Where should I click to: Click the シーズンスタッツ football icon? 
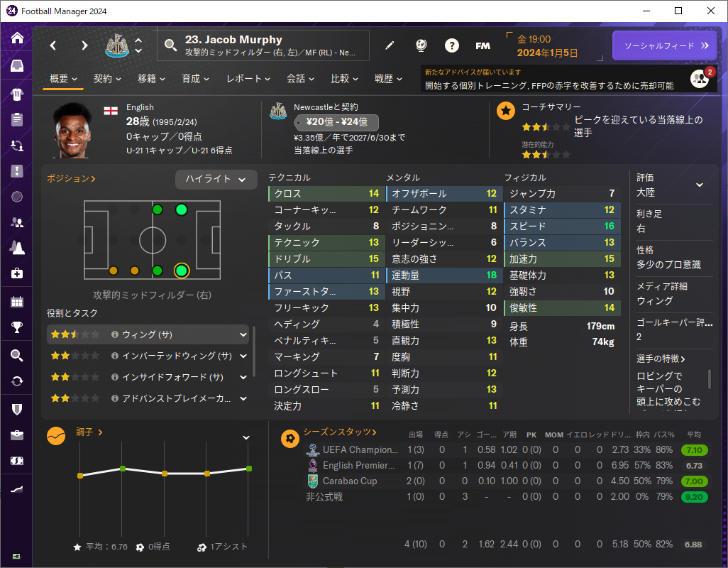tap(290, 438)
